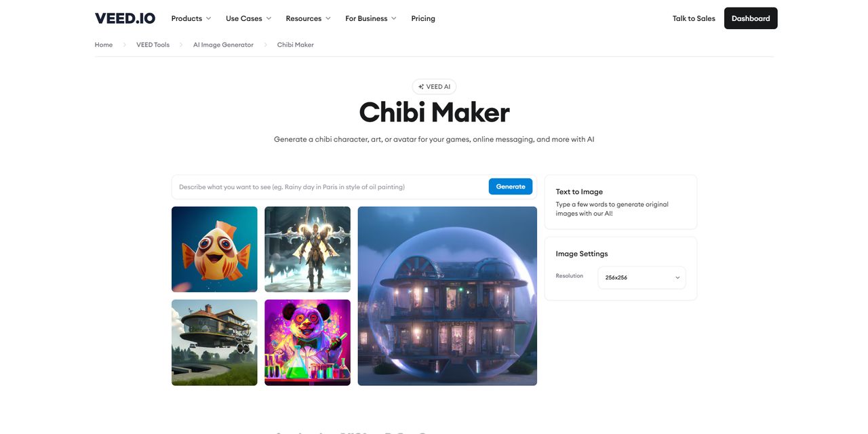
Task: Choose the floating house thumbnail
Action: 214,342
